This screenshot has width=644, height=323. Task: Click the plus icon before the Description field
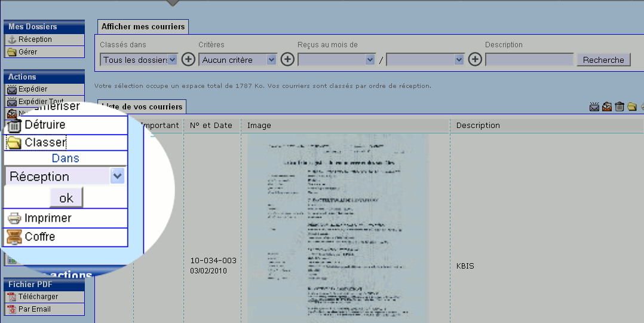click(x=475, y=59)
